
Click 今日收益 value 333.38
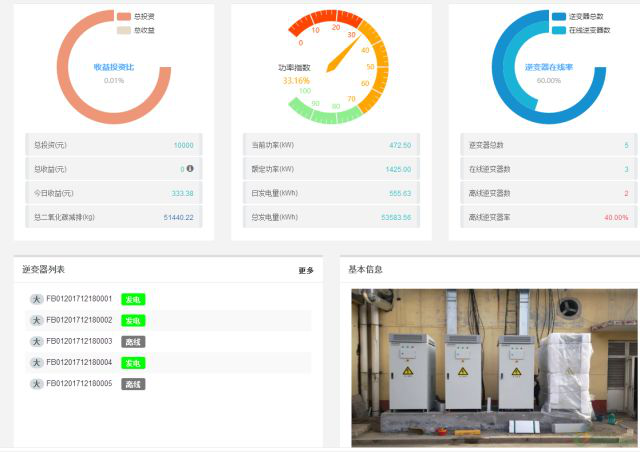pyautogui.click(x=182, y=193)
